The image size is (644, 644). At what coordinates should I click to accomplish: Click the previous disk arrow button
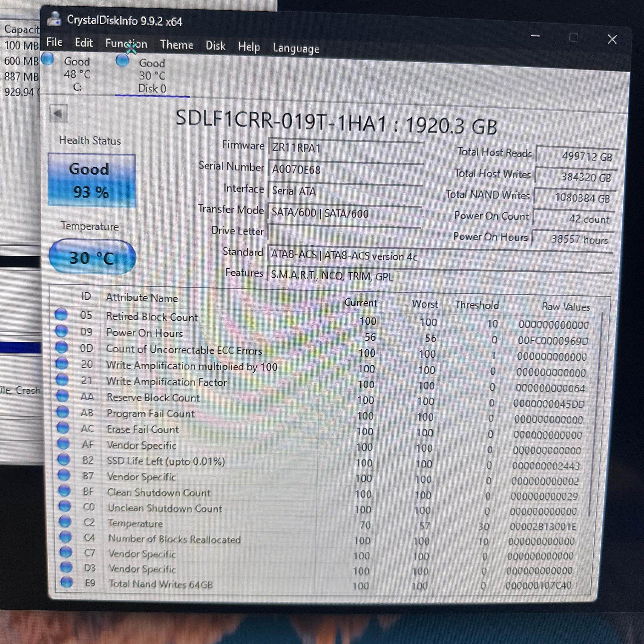pyautogui.click(x=58, y=114)
